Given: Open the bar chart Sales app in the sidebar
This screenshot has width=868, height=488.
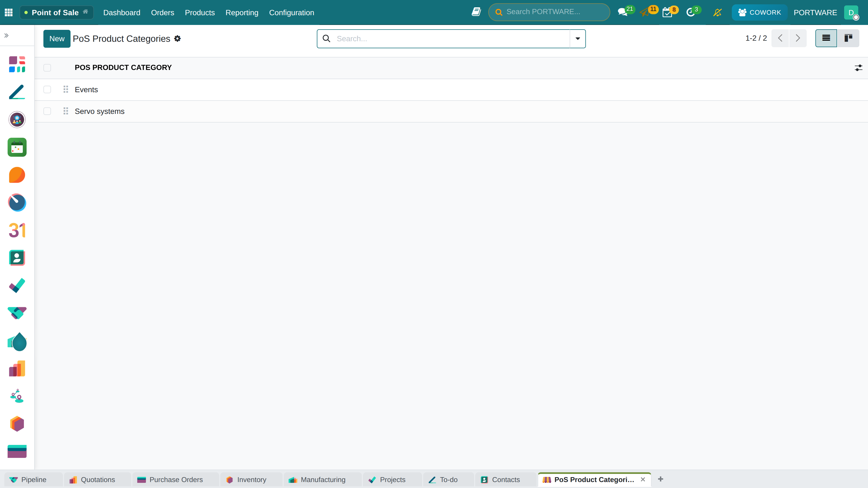Looking at the screenshot, I should (17, 368).
